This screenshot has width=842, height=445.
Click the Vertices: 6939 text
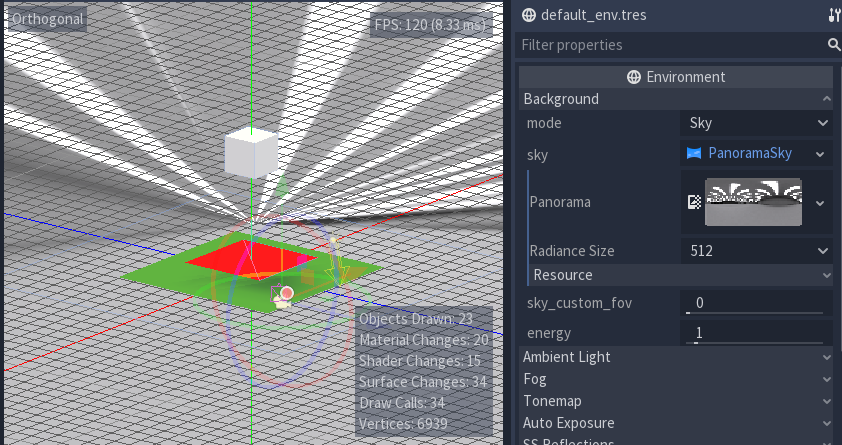point(403,424)
